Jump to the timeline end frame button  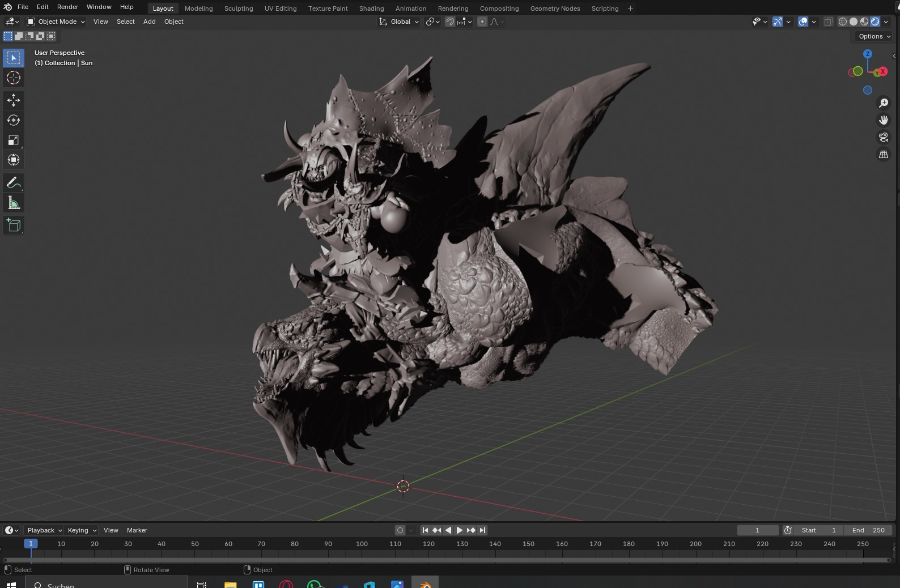point(482,530)
